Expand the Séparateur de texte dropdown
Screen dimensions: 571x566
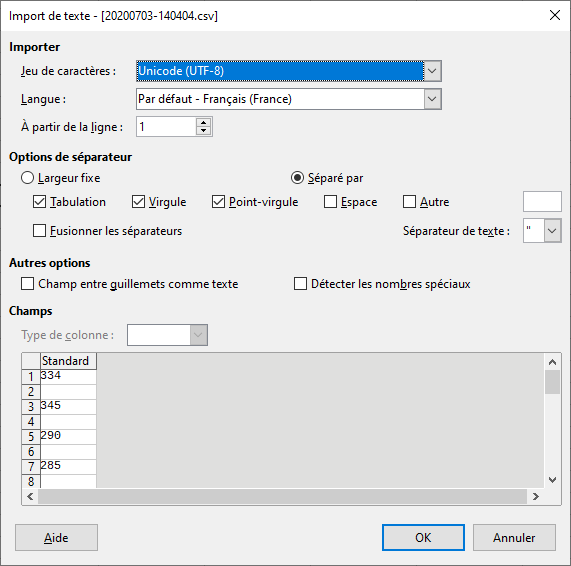pyautogui.click(x=552, y=231)
